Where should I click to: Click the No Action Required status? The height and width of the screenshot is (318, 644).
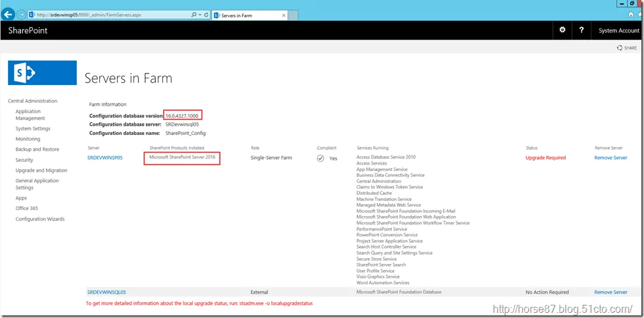tap(547, 292)
